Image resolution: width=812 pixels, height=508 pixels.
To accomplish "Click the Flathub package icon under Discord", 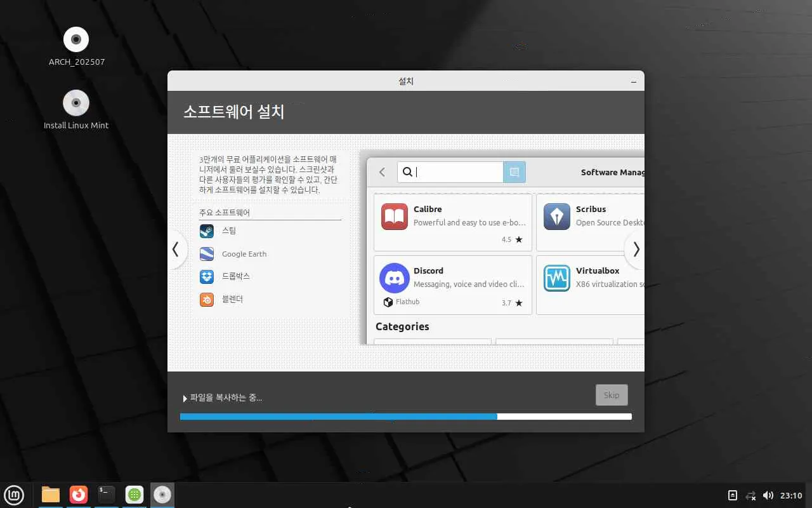I will (388, 302).
